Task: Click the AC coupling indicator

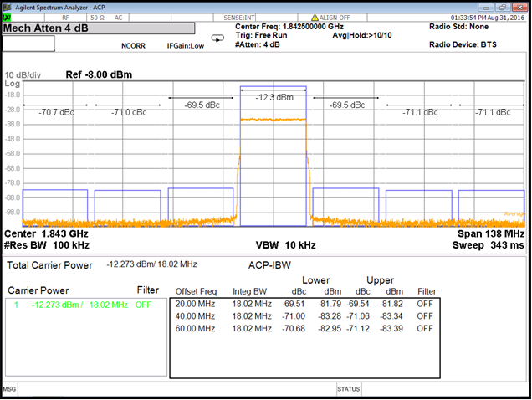Action: click(x=118, y=17)
